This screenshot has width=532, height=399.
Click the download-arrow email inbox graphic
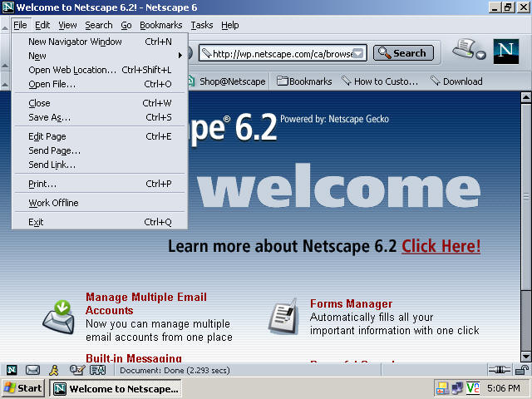[x=59, y=317]
